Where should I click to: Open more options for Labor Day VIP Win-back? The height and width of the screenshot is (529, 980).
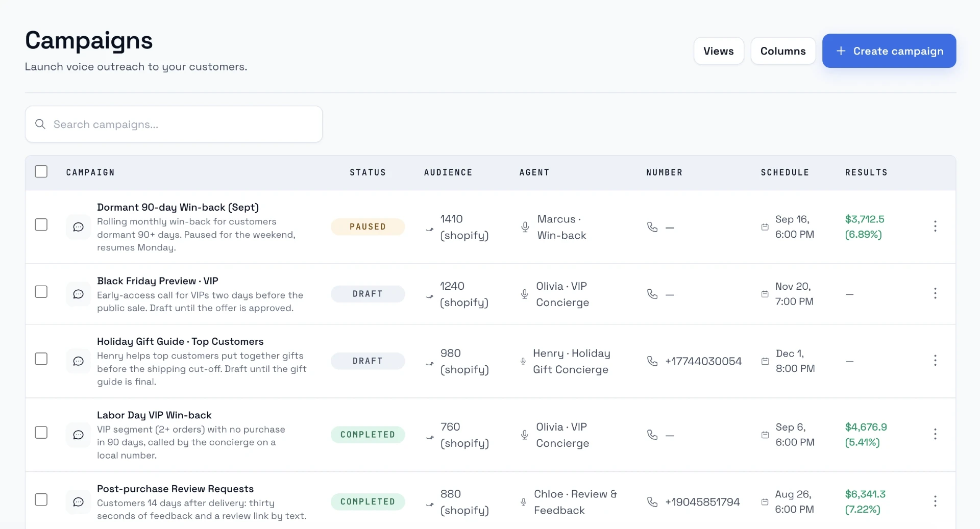(935, 434)
